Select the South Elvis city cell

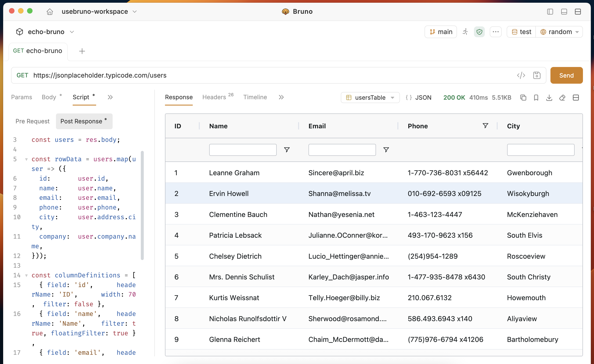click(524, 235)
